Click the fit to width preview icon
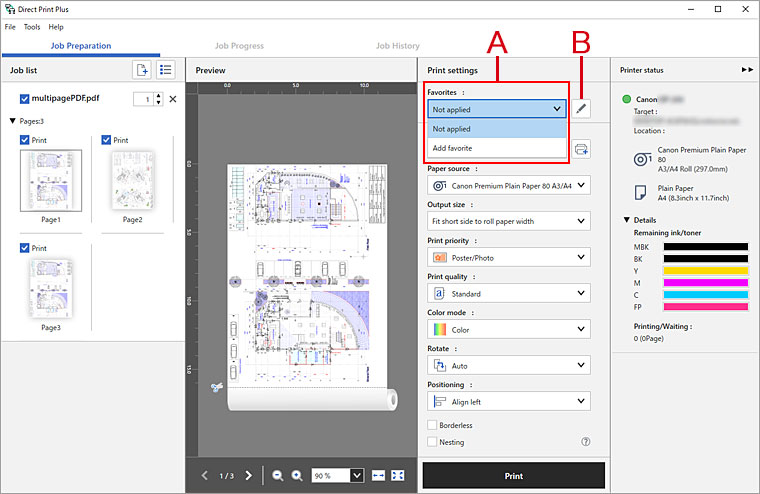 379,476
